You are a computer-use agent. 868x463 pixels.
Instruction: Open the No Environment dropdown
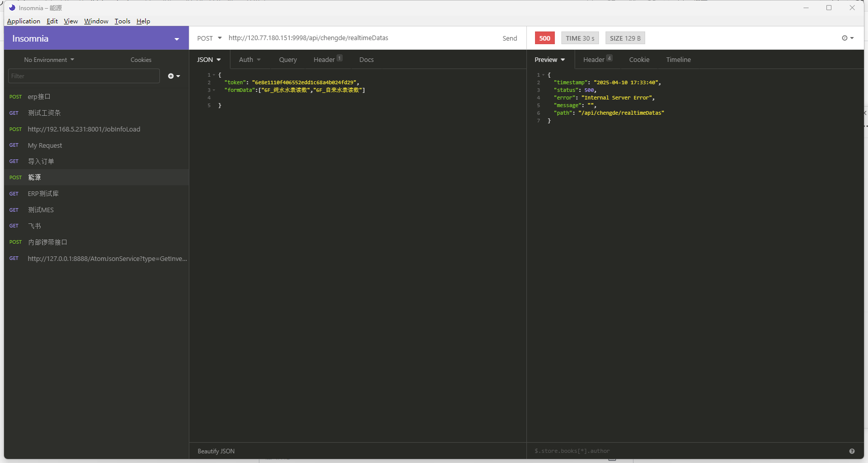[x=49, y=60]
